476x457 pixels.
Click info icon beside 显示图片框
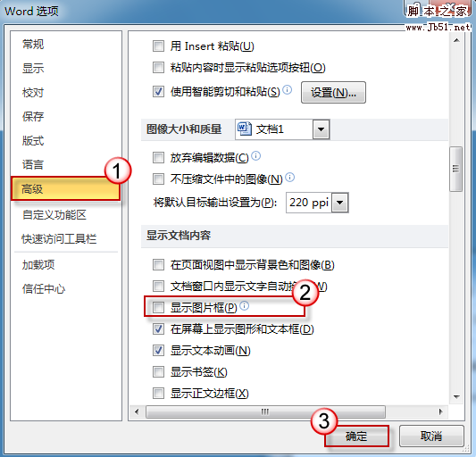245,306
